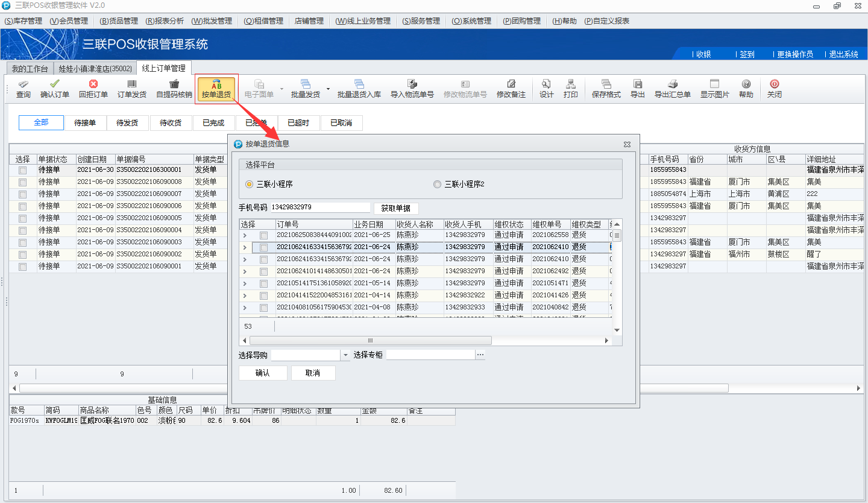Select the 自提码核销 basket icon
The width and height of the screenshot is (868, 503).
[x=174, y=89]
